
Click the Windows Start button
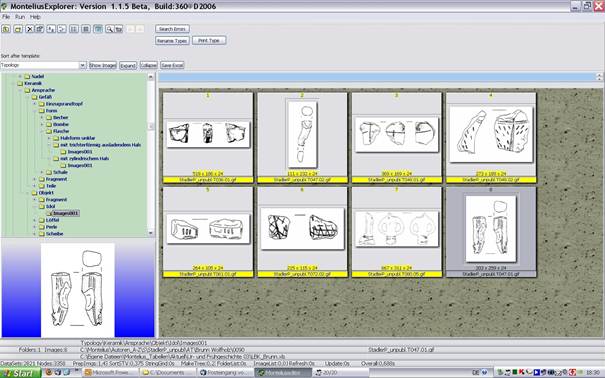tap(20, 373)
